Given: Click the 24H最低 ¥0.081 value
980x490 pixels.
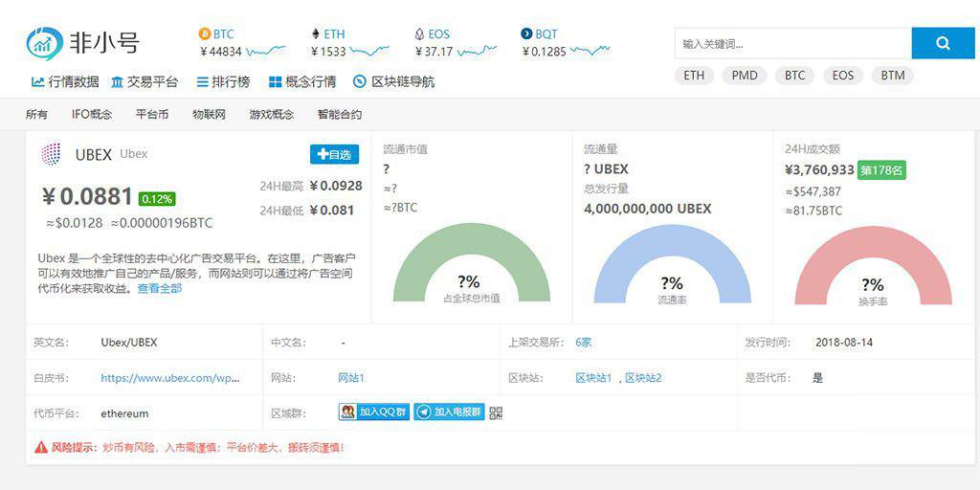Looking at the screenshot, I should 332,210.
